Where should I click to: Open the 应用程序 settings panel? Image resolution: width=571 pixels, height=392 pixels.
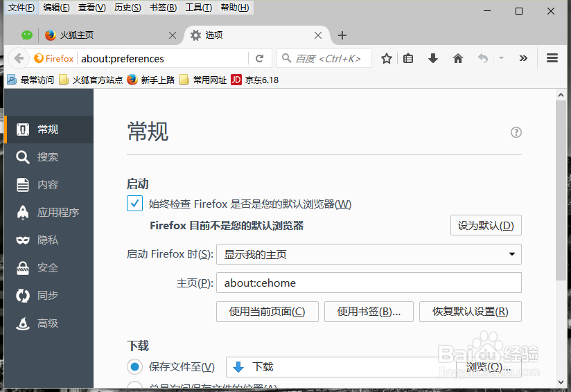pyautogui.click(x=49, y=212)
